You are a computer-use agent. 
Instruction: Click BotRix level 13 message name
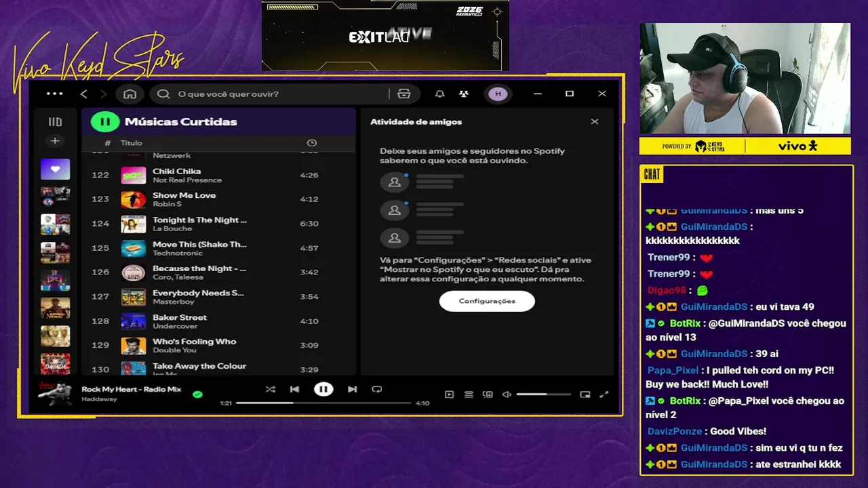(x=685, y=323)
